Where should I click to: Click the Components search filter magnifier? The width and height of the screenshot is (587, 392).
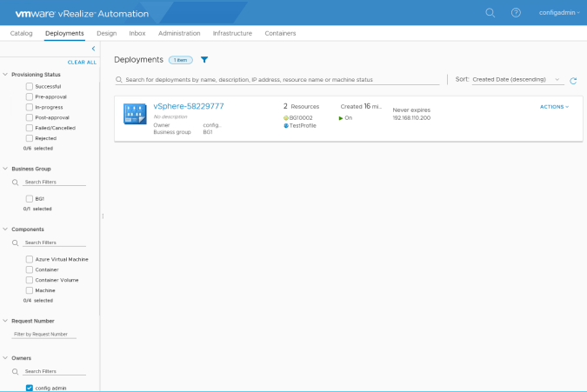tap(15, 243)
